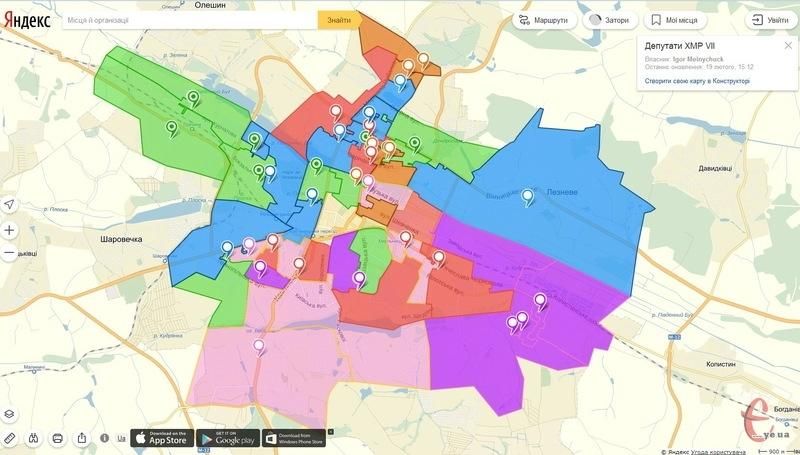Open the info icon in bottom toolbar
Image resolution: width=800 pixels, height=455 pixels.
[104, 438]
